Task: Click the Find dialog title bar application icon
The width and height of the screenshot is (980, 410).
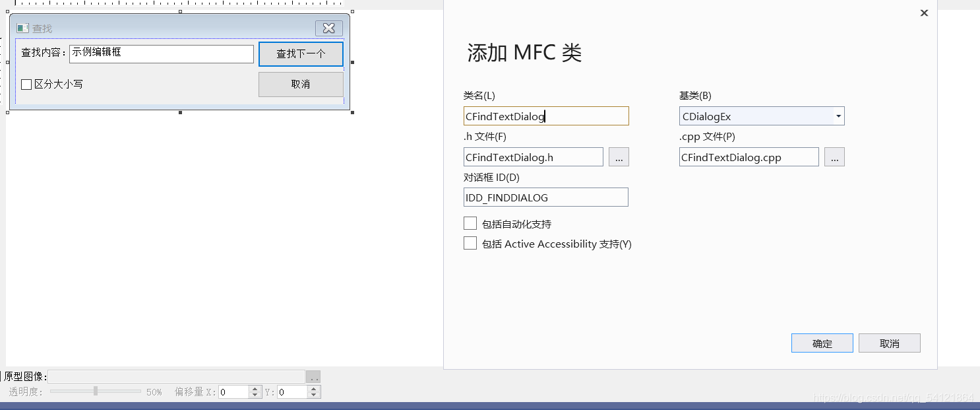Action: pos(22,28)
